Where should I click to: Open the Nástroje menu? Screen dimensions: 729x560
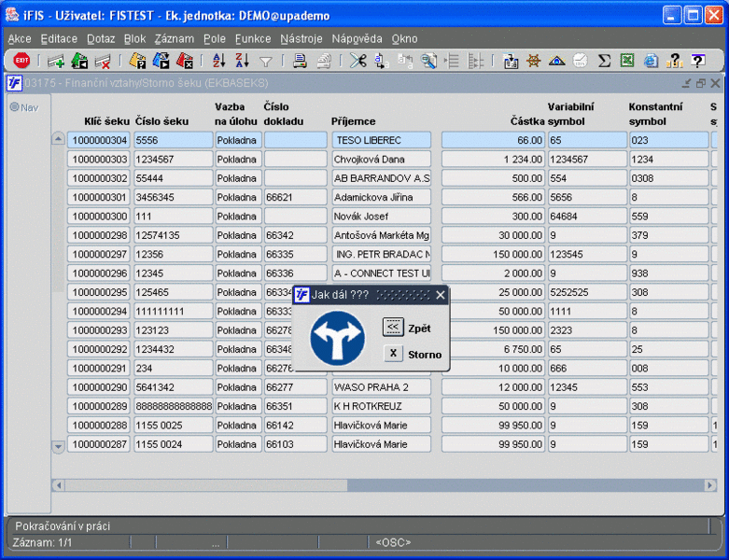tap(301, 39)
